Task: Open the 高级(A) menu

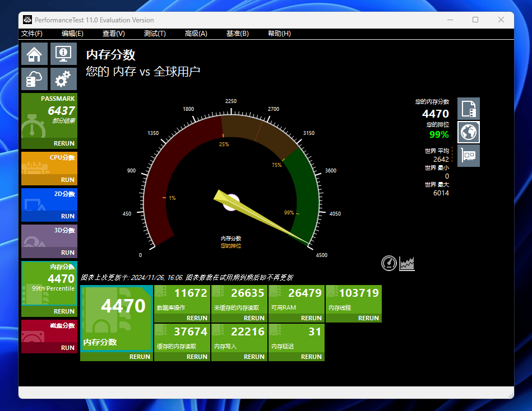Action: 196,34
